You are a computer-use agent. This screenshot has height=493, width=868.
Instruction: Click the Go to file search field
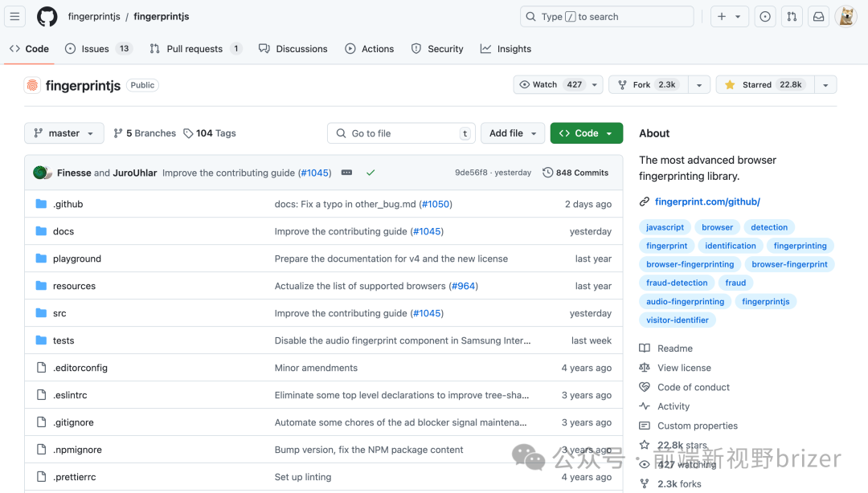click(x=400, y=133)
